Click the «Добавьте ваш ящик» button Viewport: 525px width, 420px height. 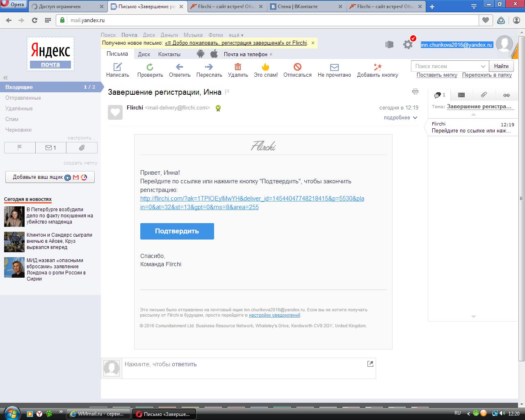tap(50, 177)
